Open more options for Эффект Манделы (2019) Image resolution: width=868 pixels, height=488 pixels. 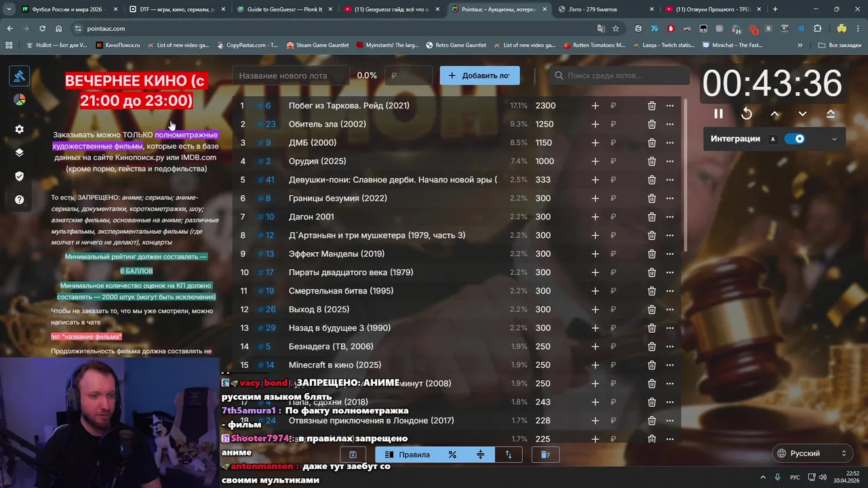[670, 254]
